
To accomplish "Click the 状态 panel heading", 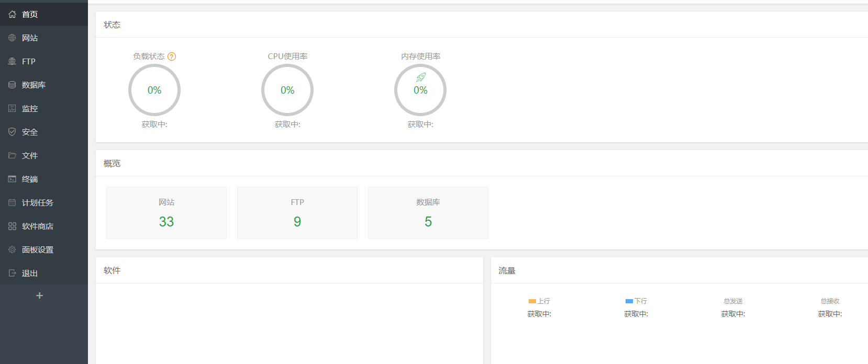I will (112, 25).
